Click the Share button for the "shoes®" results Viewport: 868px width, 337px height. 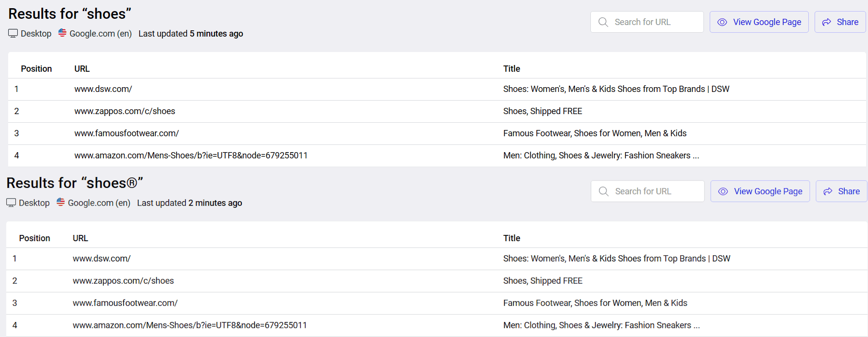tap(842, 191)
